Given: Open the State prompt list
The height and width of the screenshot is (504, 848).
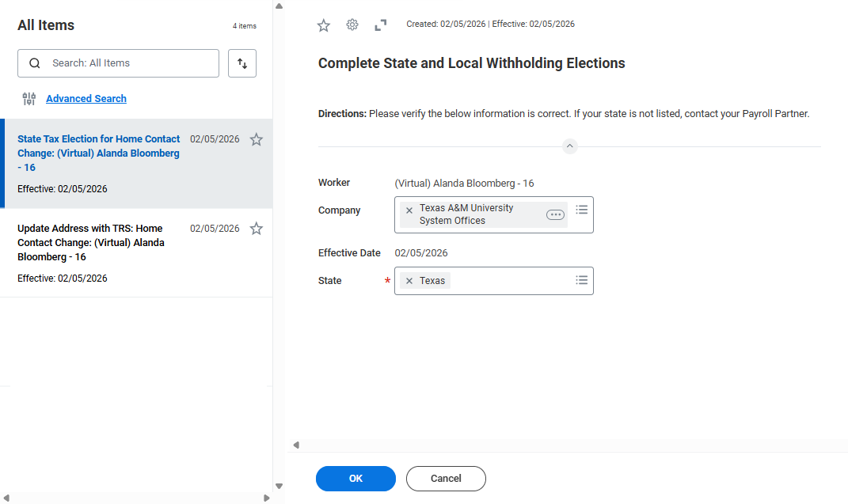Looking at the screenshot, I should (x=581, y=280).
